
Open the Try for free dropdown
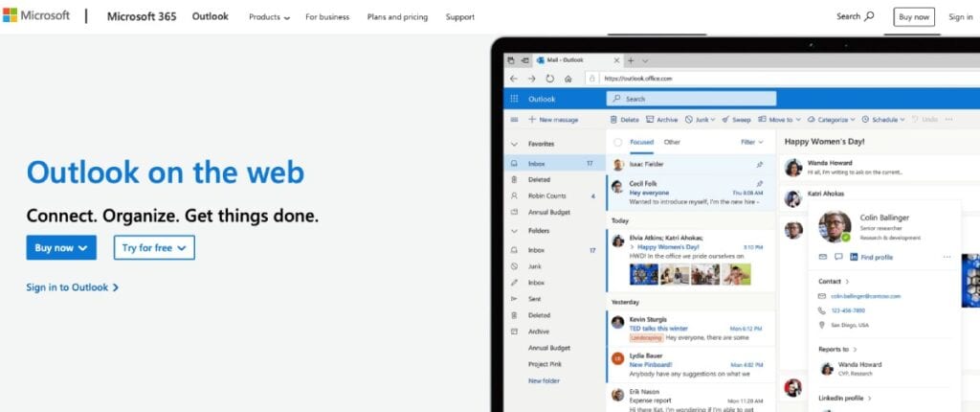point(154,247)
